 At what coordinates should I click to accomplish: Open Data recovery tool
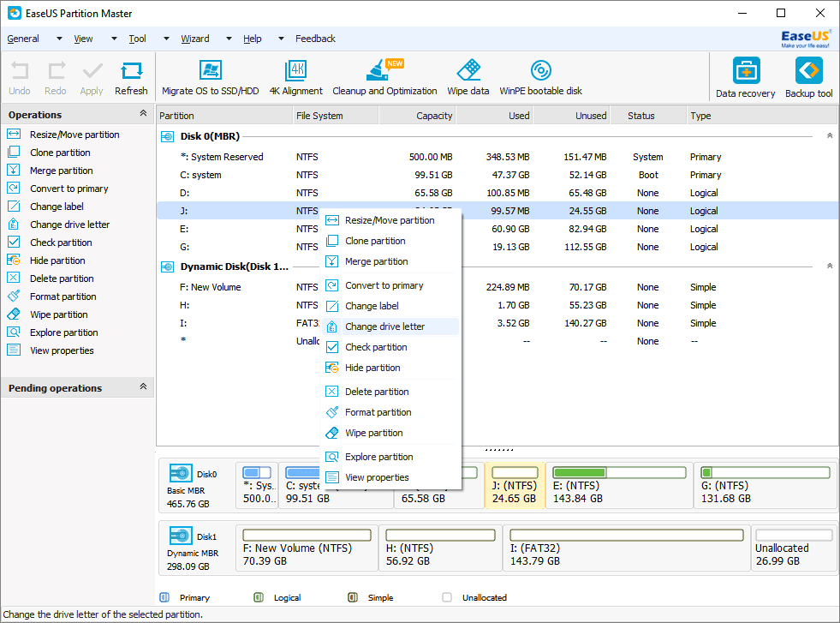[745, 78]
